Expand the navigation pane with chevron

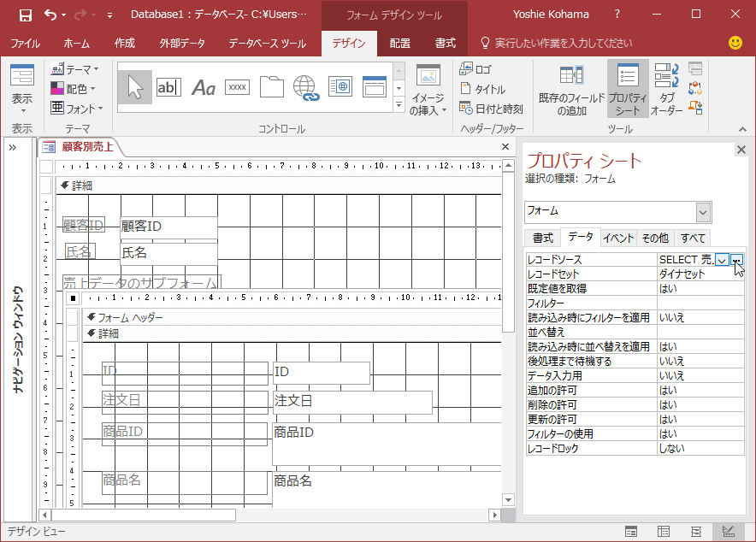coord(14,147)
